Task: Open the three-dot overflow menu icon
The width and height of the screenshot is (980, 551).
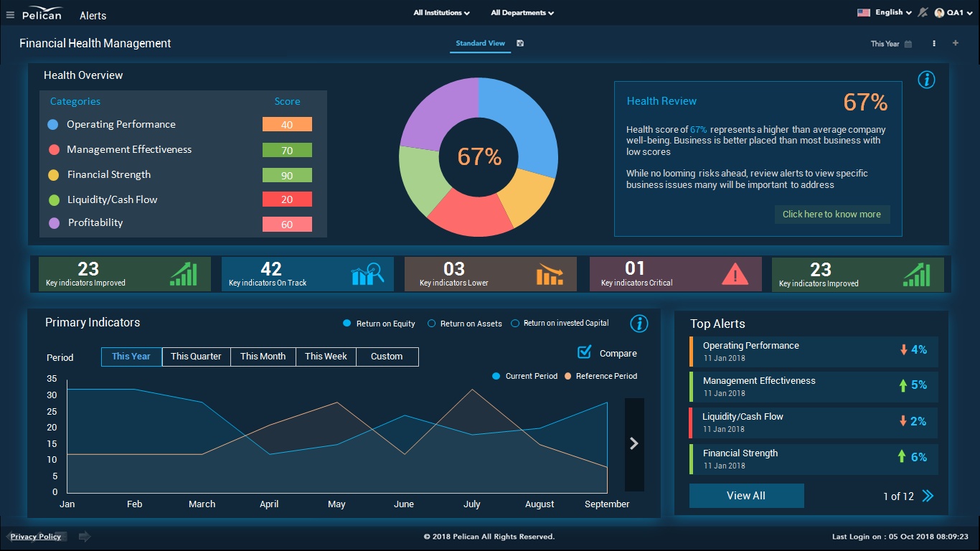Action: (x=933, y=44)
